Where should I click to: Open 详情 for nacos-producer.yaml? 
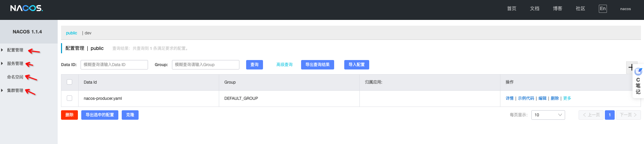click(509, 98)
